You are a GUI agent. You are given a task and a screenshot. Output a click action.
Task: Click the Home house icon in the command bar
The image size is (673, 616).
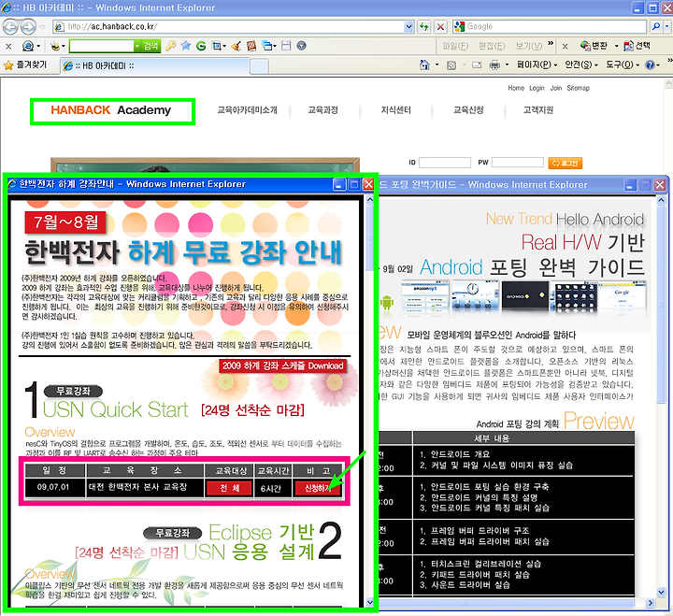coord(424,64)
